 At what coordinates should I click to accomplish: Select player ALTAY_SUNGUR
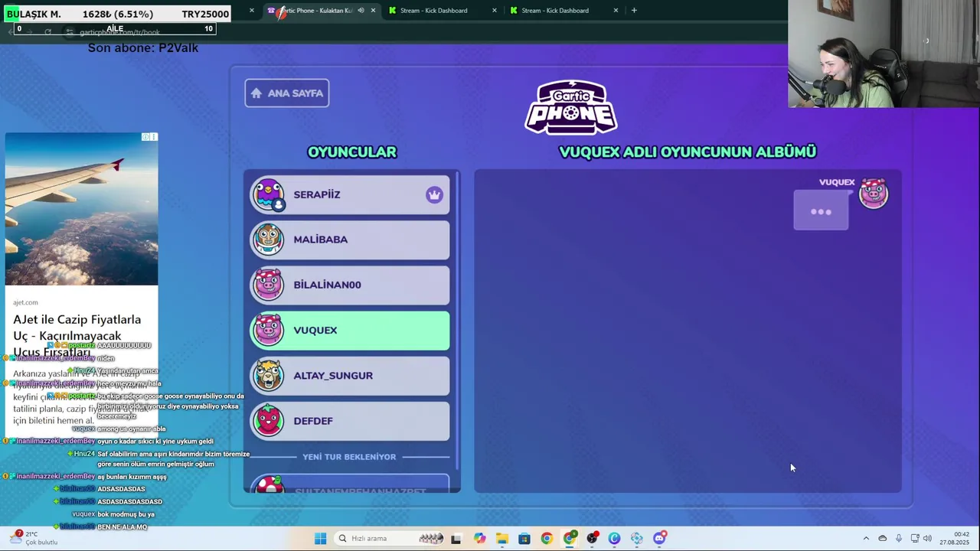pyautogui.click(x=350, y=376)
